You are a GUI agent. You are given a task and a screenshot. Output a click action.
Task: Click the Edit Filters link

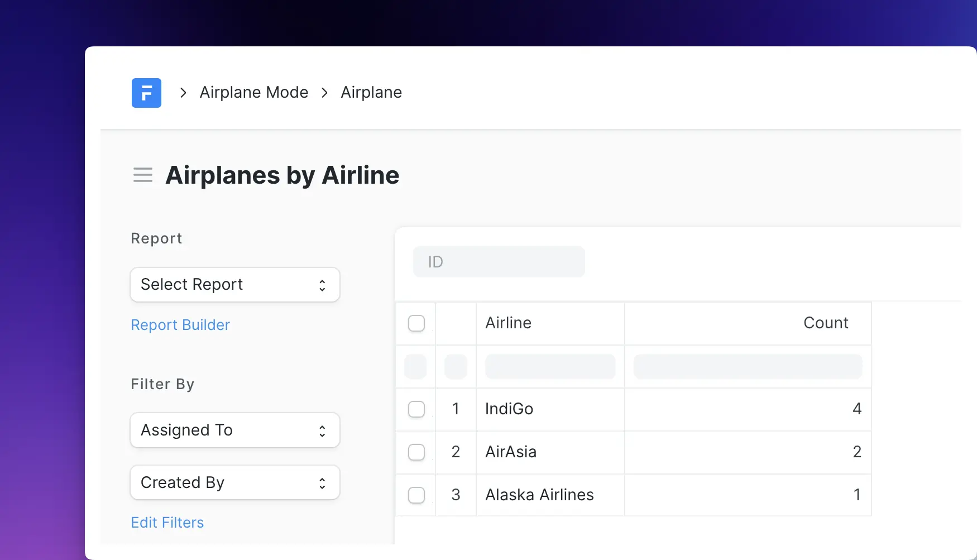[167, 523]
